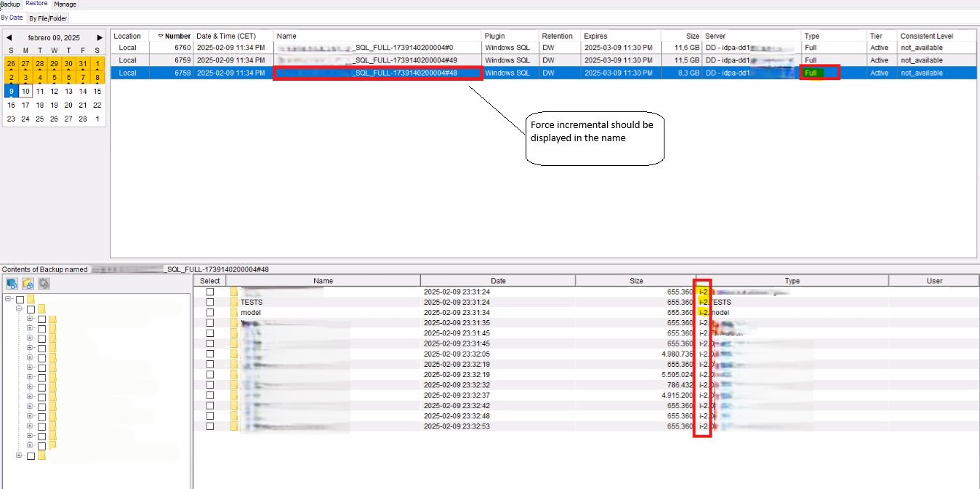Check the checkbox for the model row

pyautogui.click(x=210, y=311)
